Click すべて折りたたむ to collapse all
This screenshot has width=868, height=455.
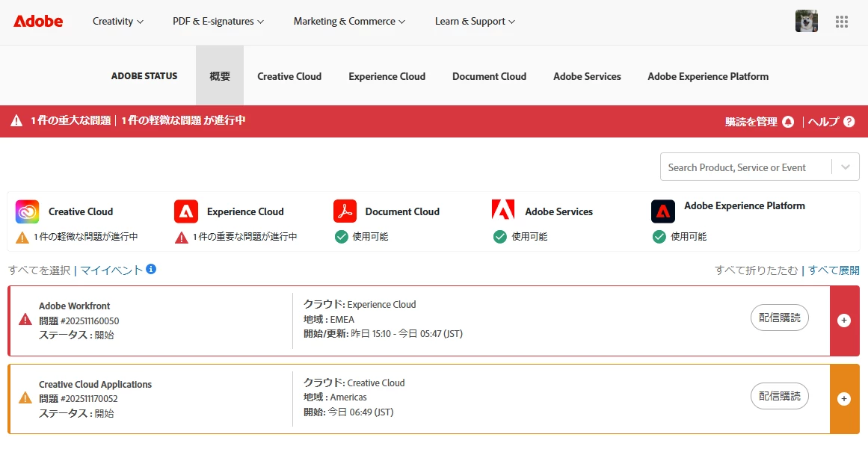point(756,270)
